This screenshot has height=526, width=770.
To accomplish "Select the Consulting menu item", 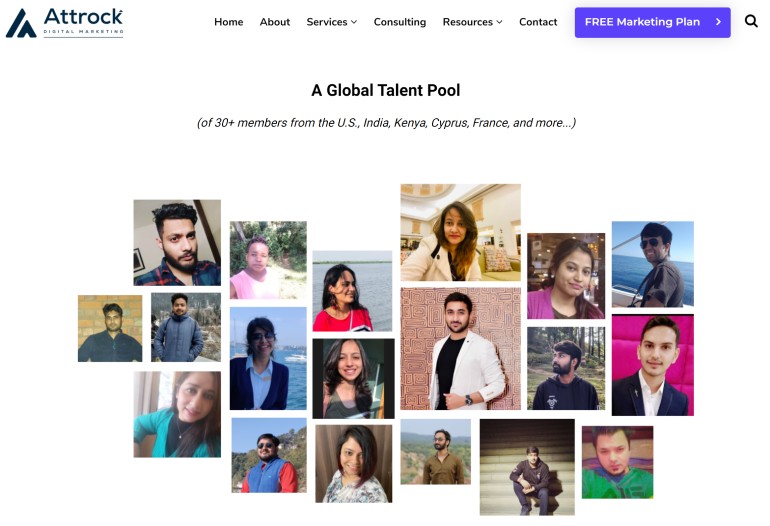I will click(400, 22).
